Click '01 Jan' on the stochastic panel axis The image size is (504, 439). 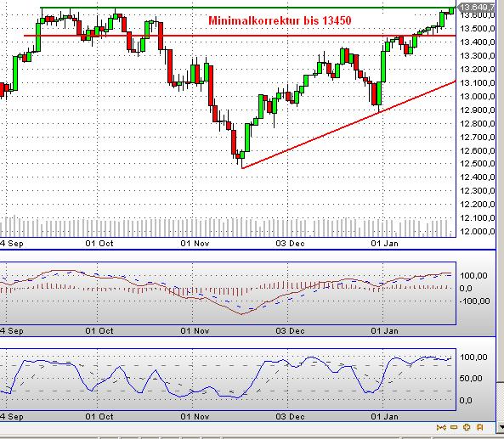click(385, 417)
